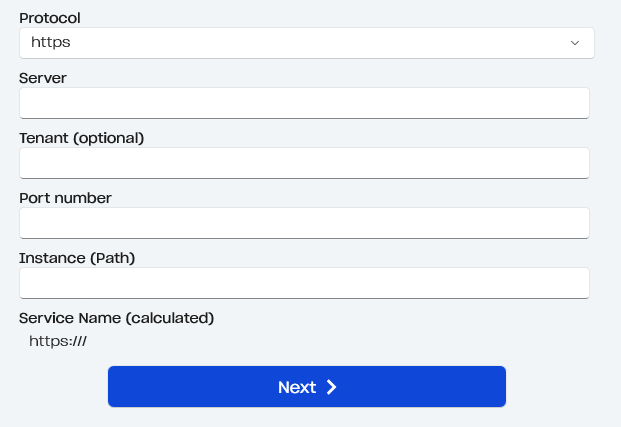
Task: Click the Tenant (optional) label text
Action: pos(82,138)
